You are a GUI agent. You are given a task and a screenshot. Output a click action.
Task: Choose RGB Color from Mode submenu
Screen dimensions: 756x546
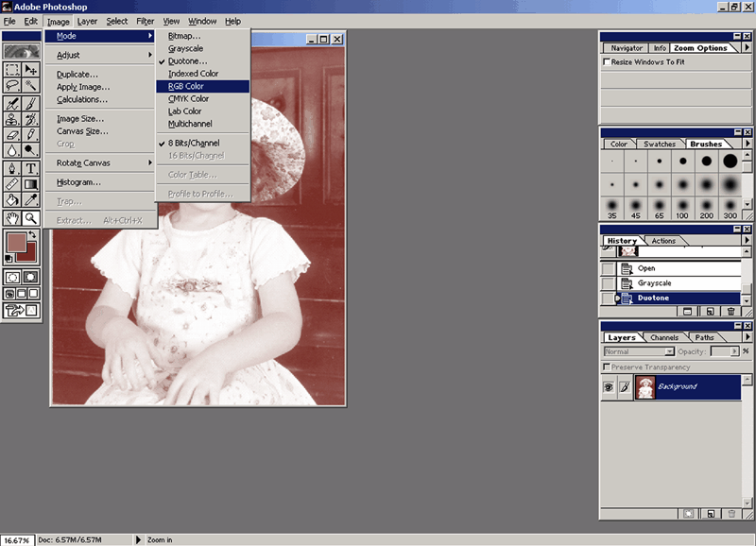(186, 86)
